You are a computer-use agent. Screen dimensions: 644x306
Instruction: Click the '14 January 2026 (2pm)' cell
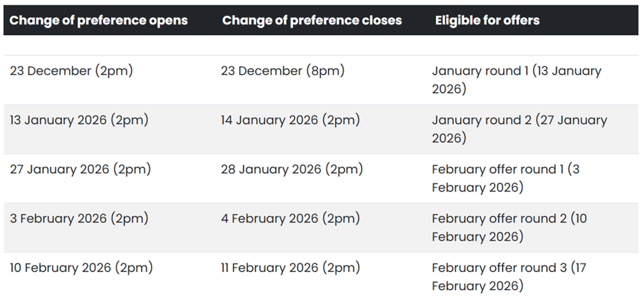pos(290,121)
